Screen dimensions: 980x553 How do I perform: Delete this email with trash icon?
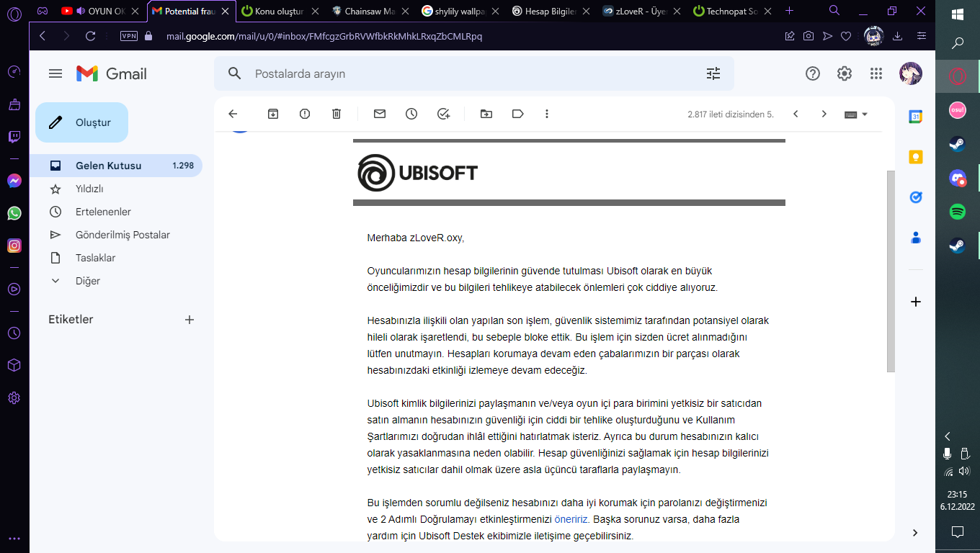[337, 114]
